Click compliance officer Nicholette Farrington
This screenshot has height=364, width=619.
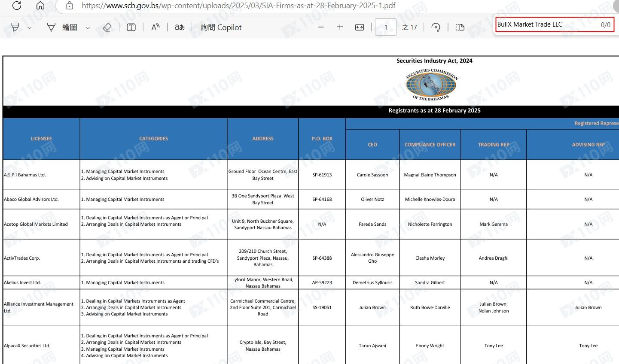click(430, 224)
